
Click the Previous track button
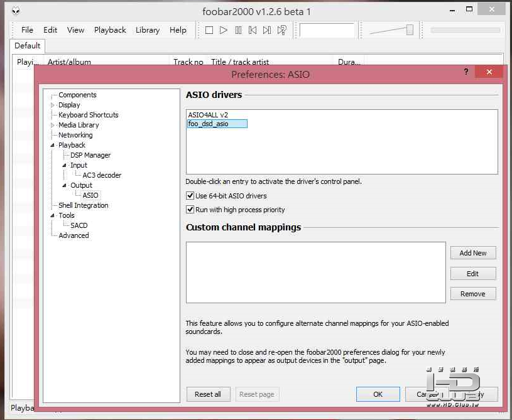click(253, 30)
